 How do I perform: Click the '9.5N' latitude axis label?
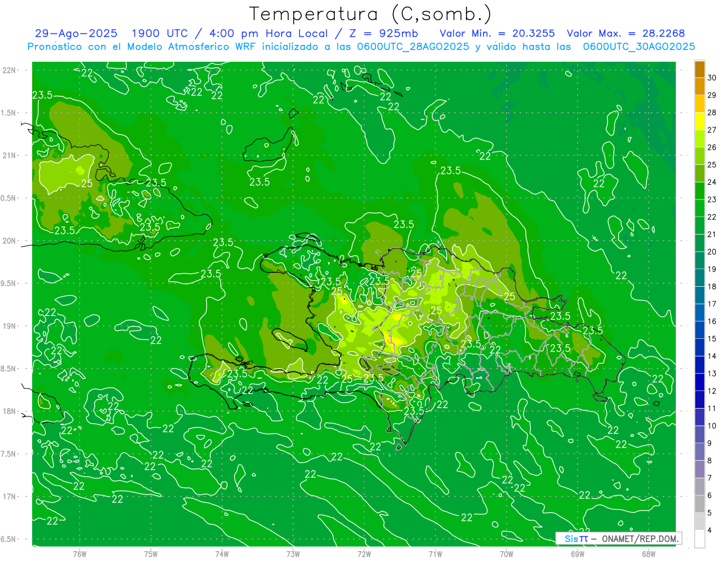[9, 283]
